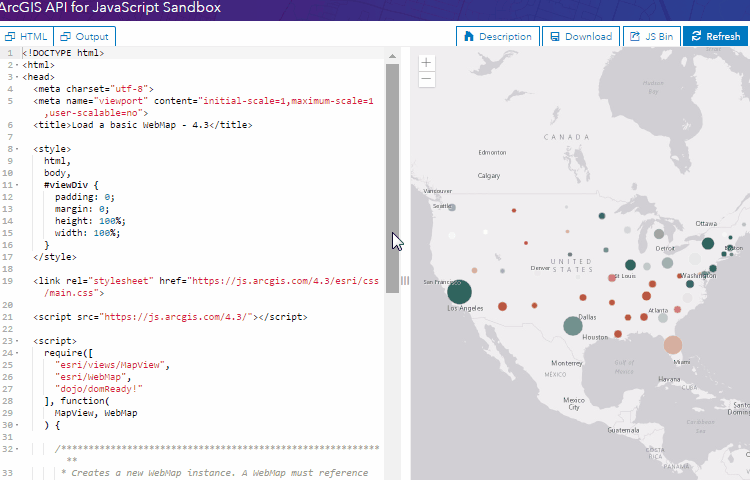Viewport: 750px width, 480px height.
Task: Click the editor scroll up arrow
Action: tap(392, 56)
